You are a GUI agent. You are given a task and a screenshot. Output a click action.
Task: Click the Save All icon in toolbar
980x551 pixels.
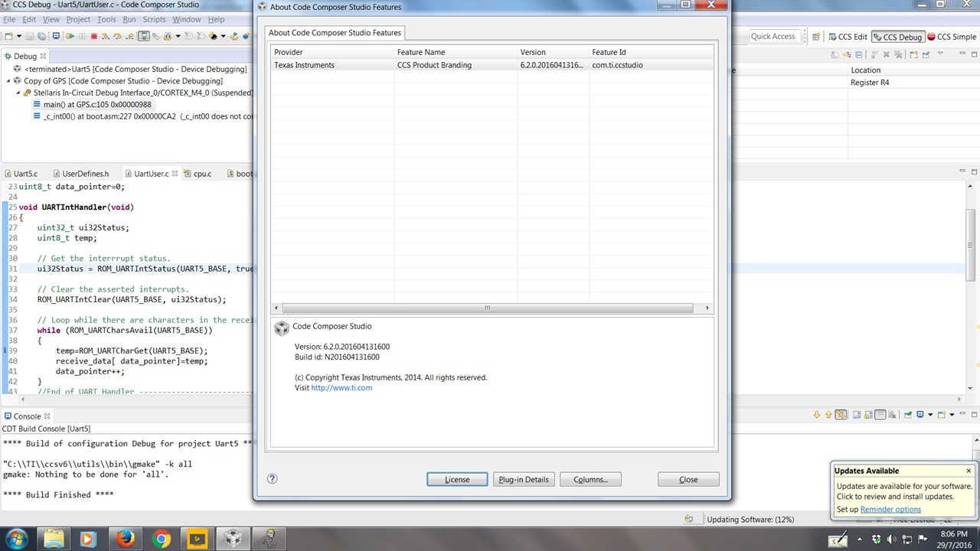coord(41,36)
